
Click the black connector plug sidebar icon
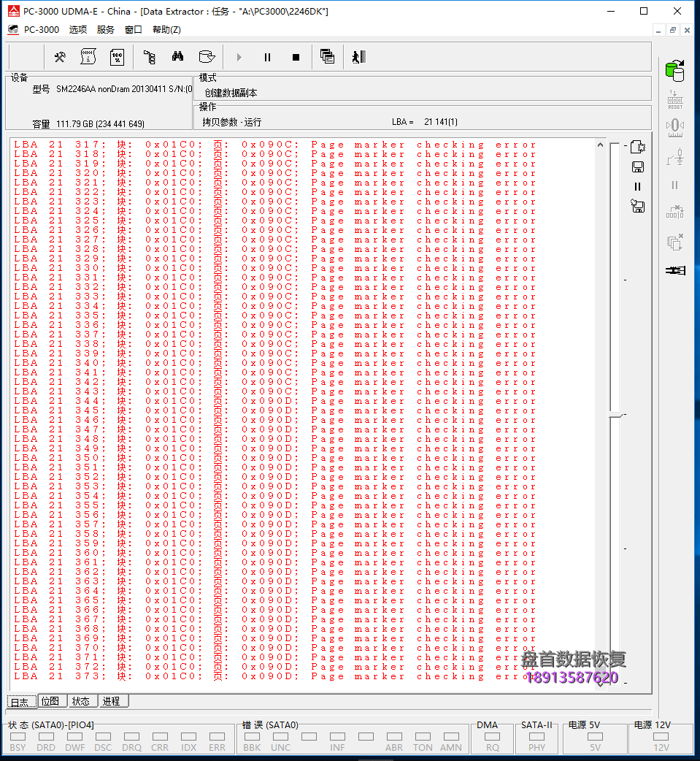675,270
